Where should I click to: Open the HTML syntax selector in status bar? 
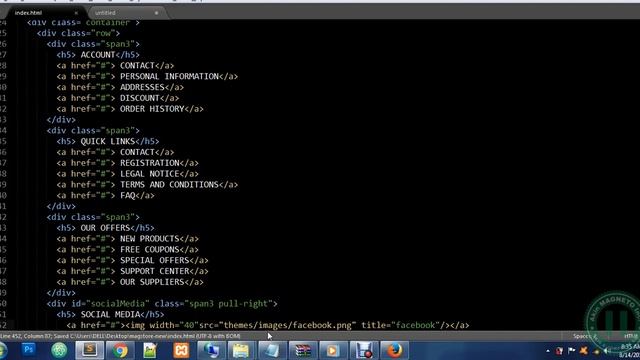[631, 336]
